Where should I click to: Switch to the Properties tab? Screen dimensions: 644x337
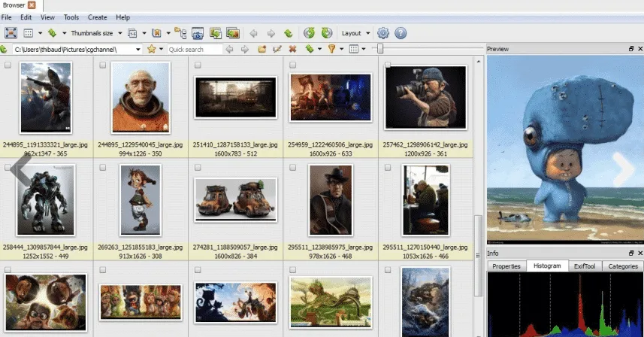tap(506, 266)
